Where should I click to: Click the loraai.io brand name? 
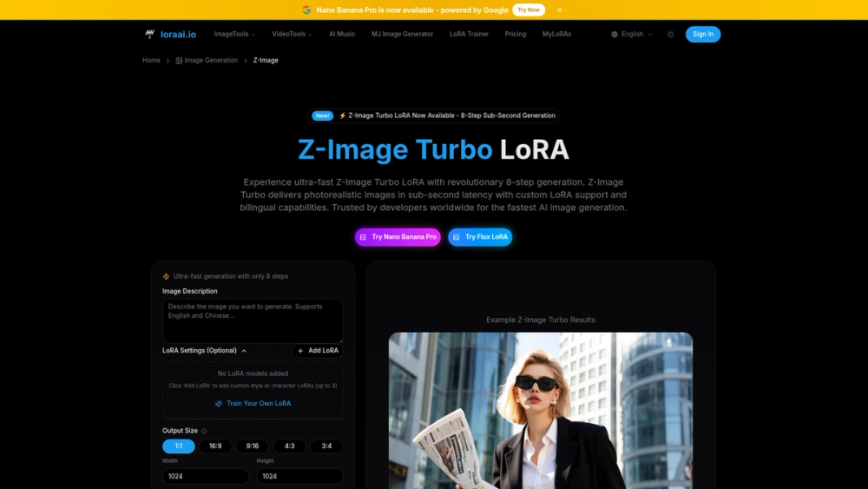[178, 35]
